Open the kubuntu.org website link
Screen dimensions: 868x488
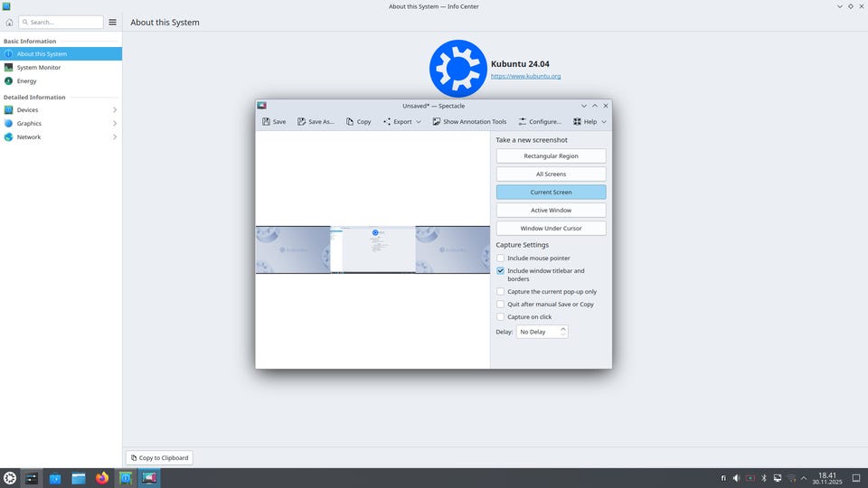tap(525, 76)
